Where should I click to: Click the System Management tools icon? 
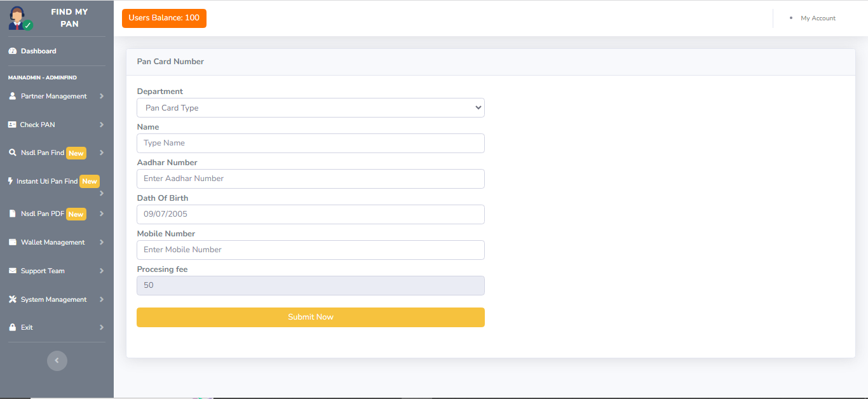[12, 299]
